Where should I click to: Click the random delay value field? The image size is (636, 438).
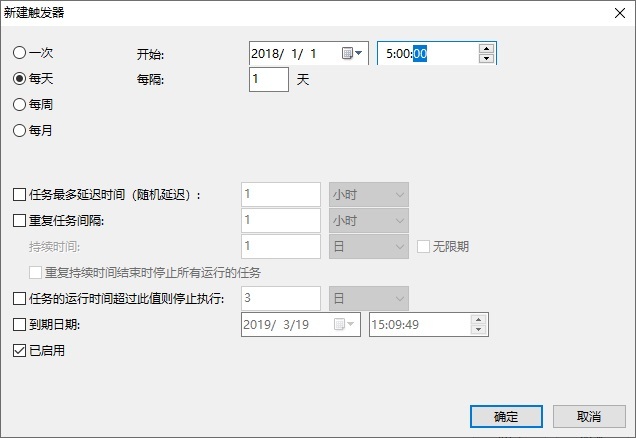point(281,195)
